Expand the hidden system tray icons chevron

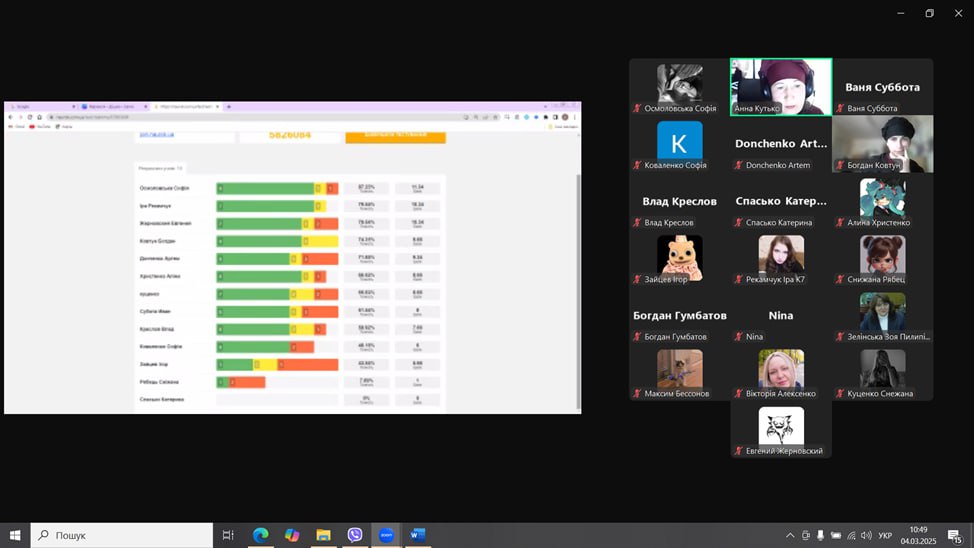tap(790, 535)
